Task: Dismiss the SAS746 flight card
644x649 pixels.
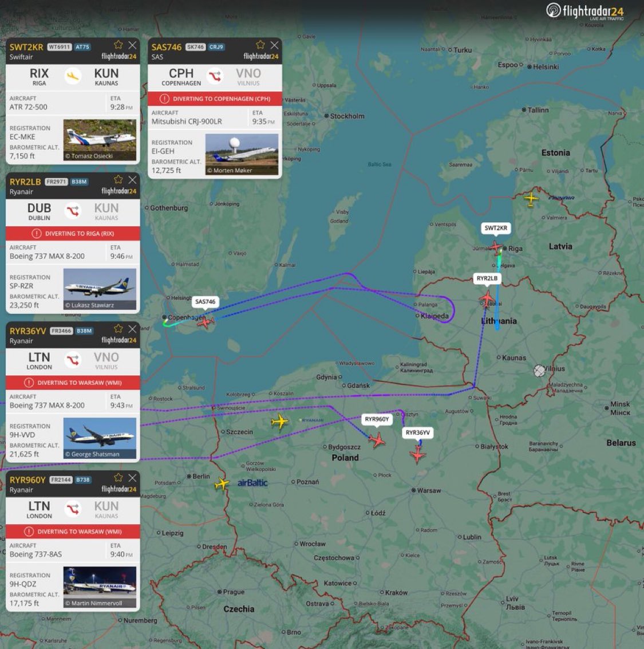Action: tap(275, 45)
